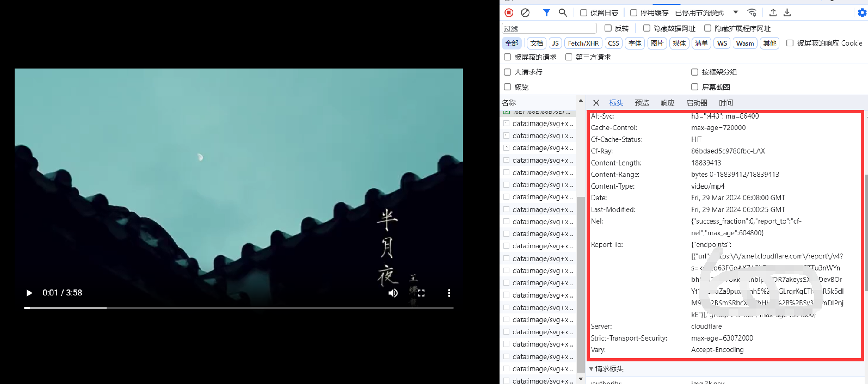Enable 保留日志 checkbox
The width and height of the screenshot is (868, 384).
point(584,13)
